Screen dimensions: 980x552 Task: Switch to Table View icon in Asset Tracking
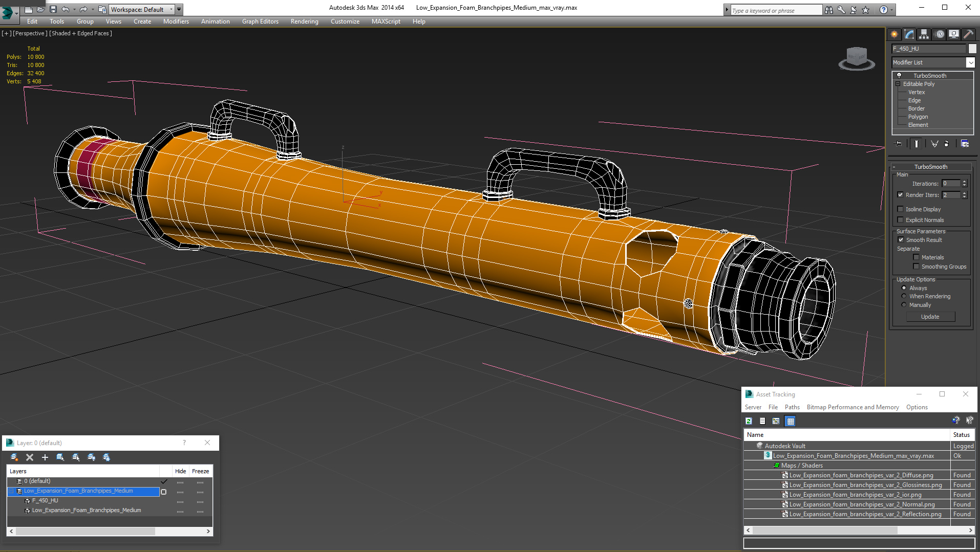click(x=790, y=421)
